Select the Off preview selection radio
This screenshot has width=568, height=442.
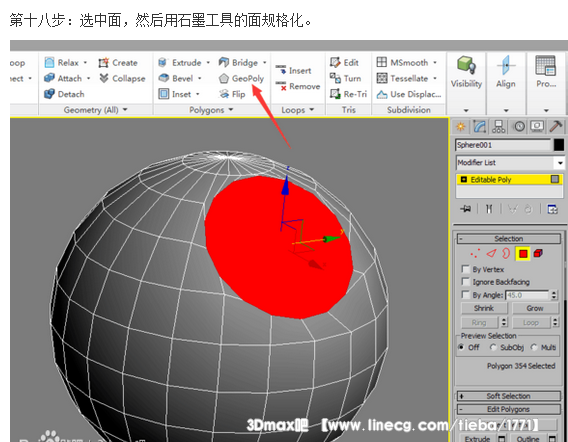(x=461, y=347)
